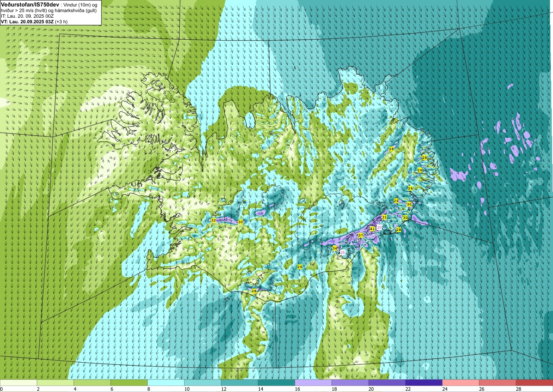
Task: Click the 'IT: Lau. 20. 09. 2025 00Z' line
Action: pyautogui.click(x=27, y=16)
